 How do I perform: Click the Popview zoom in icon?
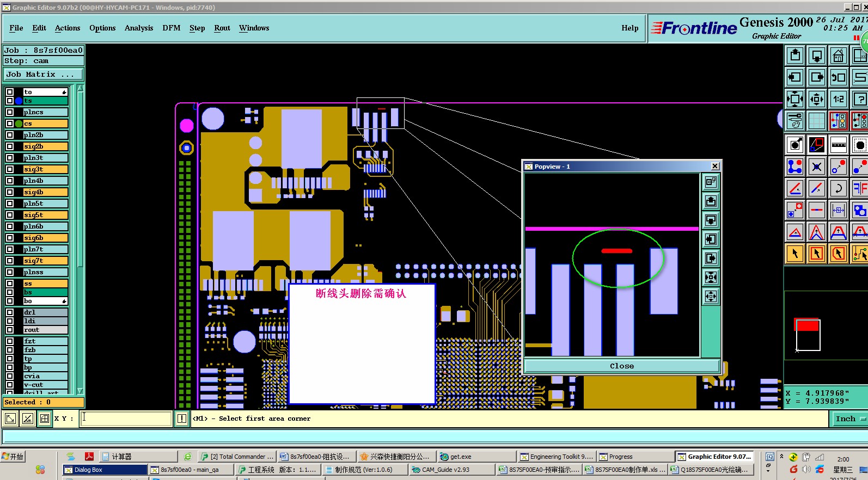pos(711,278)
